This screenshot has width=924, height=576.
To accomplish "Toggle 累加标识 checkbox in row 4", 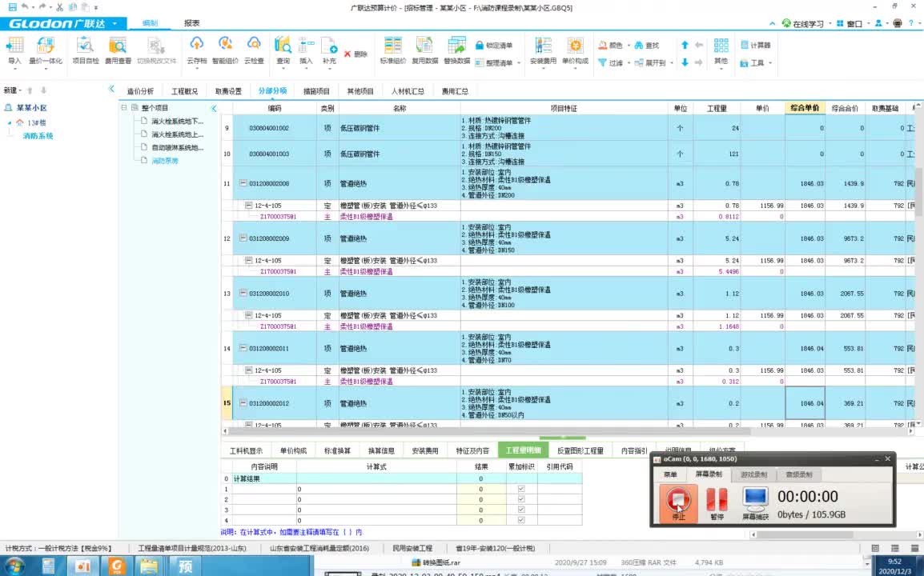I will pos(521,520).
